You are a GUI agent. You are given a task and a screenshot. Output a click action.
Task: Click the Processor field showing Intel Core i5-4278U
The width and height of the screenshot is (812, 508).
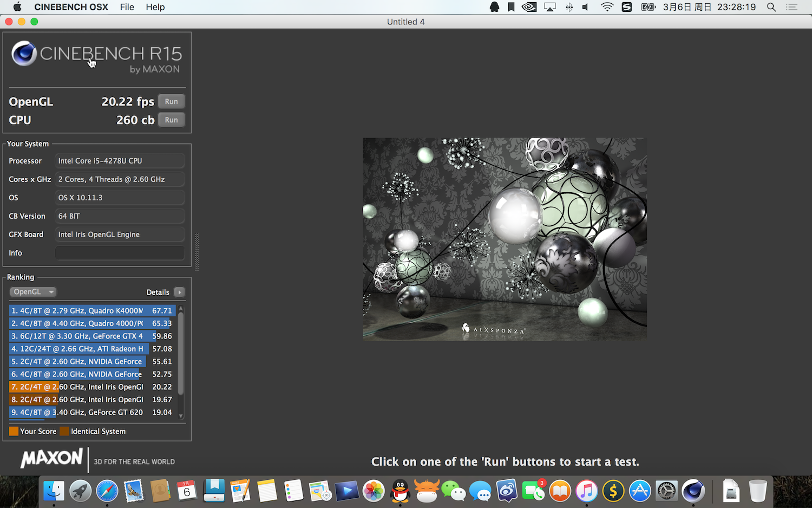[120, 161]
